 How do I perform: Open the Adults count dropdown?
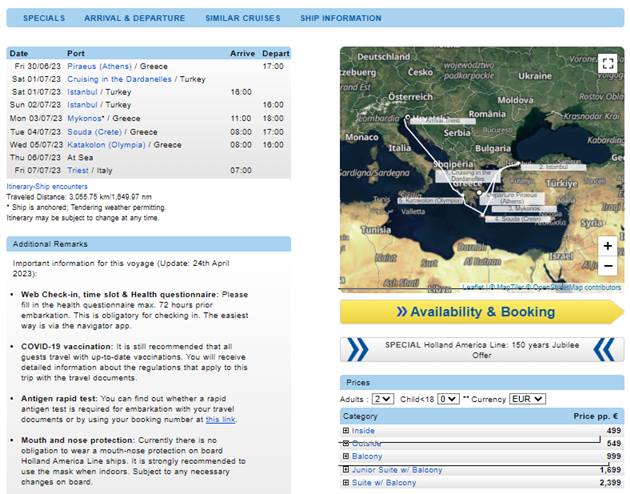pyautogui.click(x=382, y=399)
